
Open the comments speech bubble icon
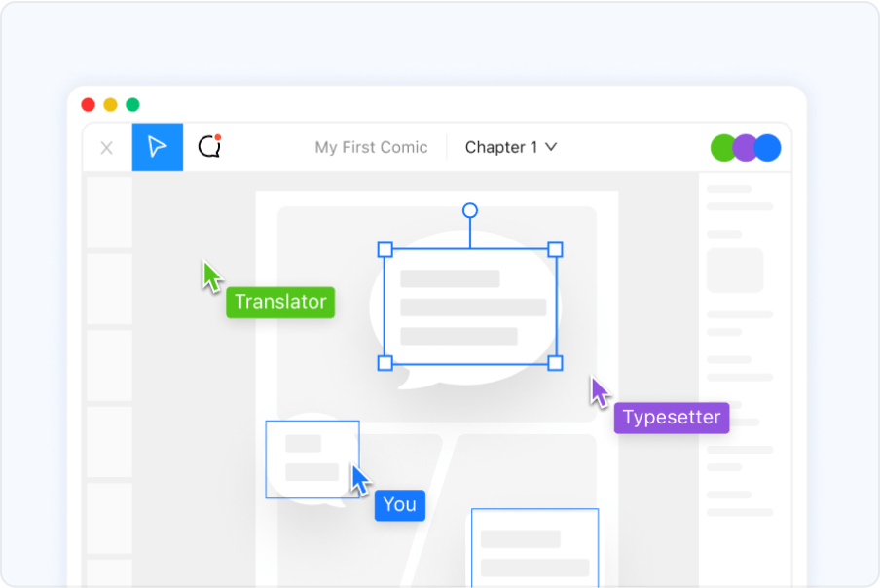(x=209, y=147)
